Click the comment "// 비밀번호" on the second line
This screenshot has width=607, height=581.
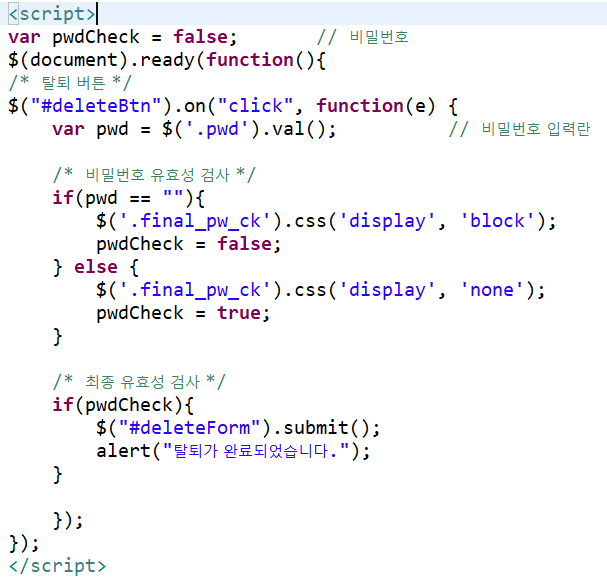[x=363, y=37]
